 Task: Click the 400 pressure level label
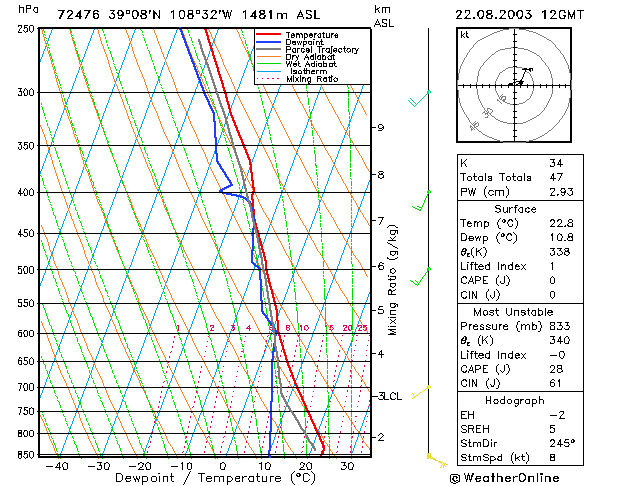click(x=26, y=192)
